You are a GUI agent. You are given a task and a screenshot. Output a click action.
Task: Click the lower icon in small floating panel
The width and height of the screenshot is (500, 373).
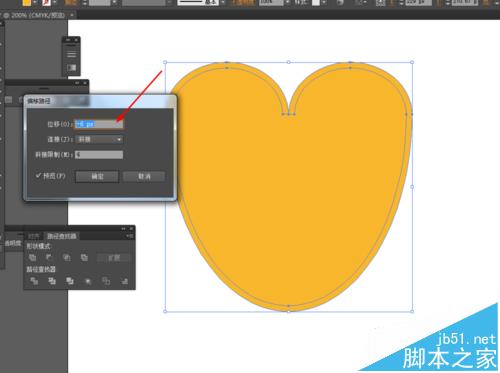click(71, 68)
